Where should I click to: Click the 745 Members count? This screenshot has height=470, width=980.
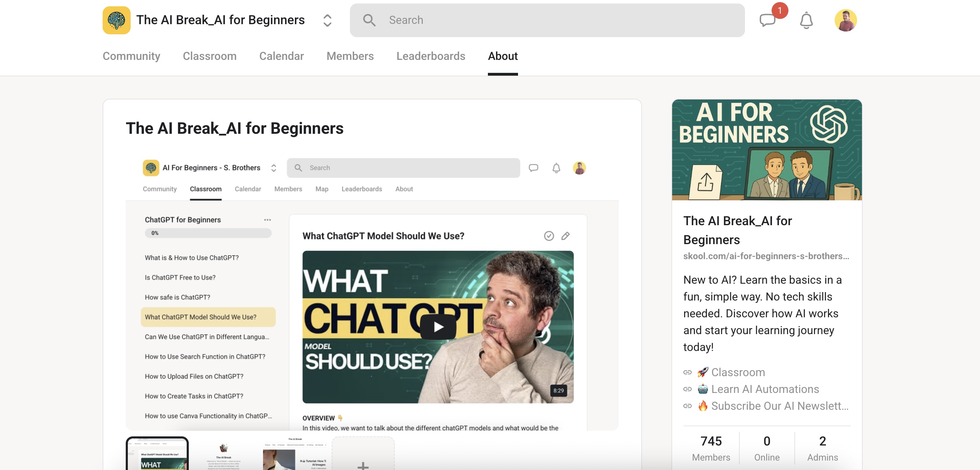[x=711, y=448]
